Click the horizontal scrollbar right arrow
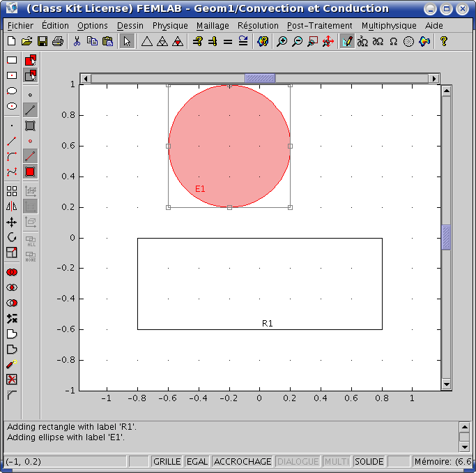The width and height of the screenshot is (476, 473). (436, 78)
